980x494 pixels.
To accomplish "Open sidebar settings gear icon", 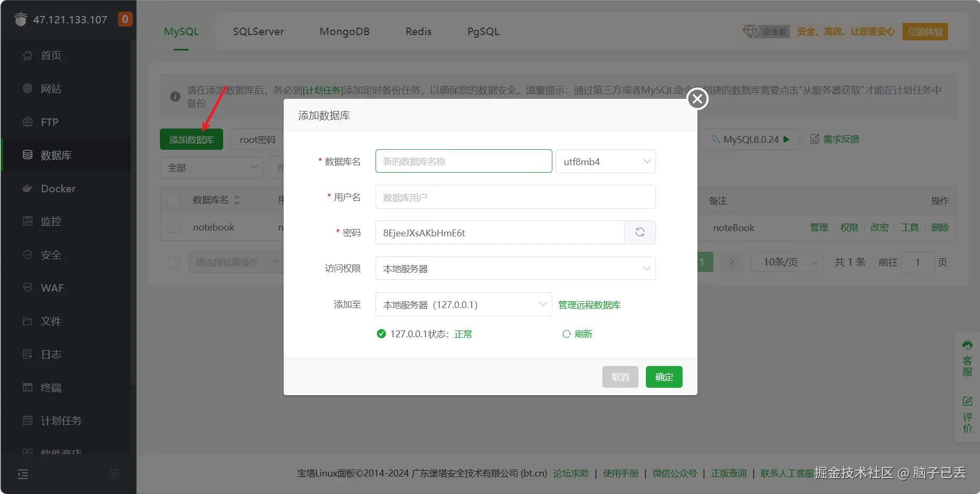I will click(114, 474).
